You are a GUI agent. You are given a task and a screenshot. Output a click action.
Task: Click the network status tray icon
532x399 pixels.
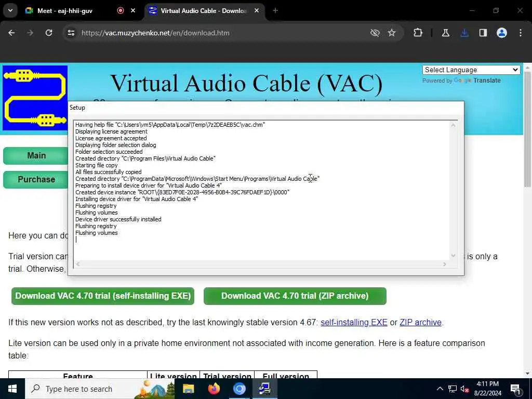click(453, 389)
